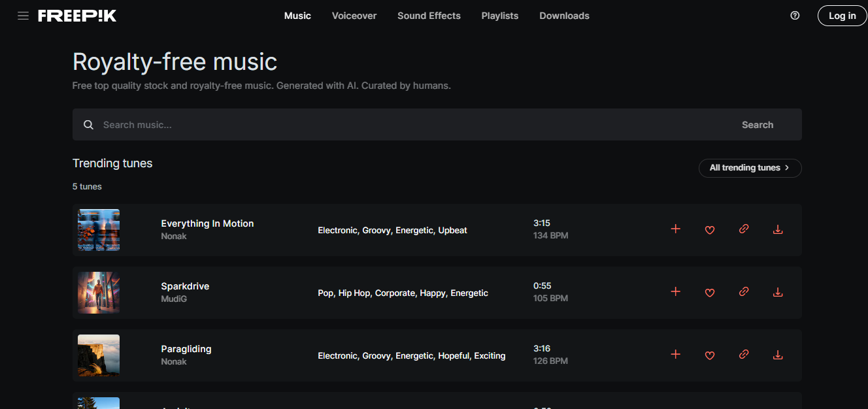Screen dimensions: 868x409
Task: Add Everything In Motion to playlist
Action: pyautogui.click(x=676, y=229)
